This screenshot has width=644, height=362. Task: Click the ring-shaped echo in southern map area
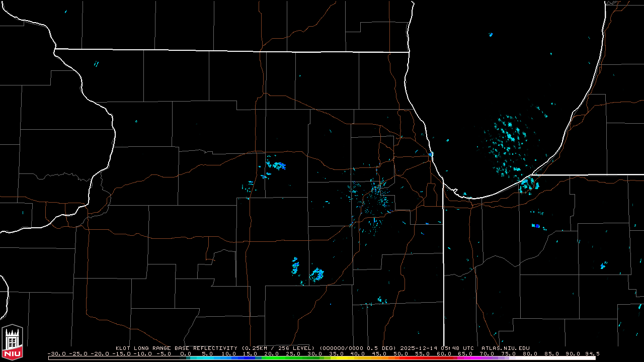coord(317,274)
